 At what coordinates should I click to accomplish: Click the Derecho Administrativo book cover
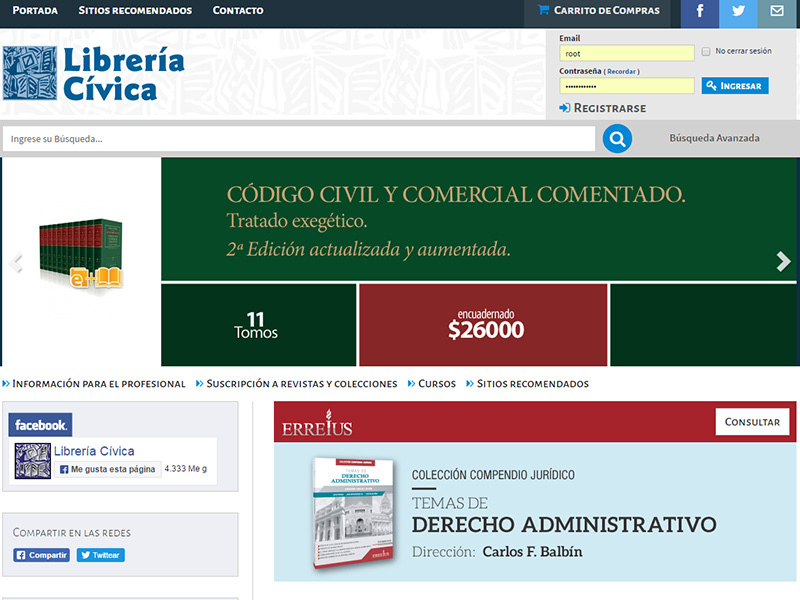[x=354, y=513]
